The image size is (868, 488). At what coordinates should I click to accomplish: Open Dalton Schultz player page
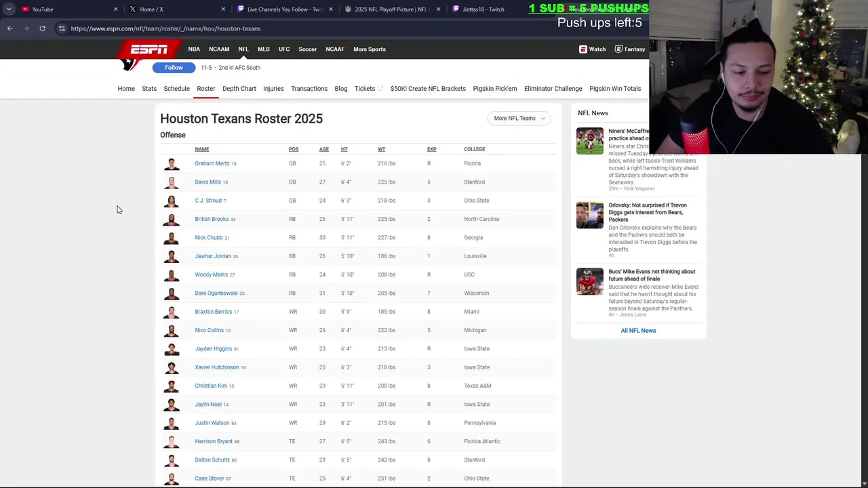point(212,460)
